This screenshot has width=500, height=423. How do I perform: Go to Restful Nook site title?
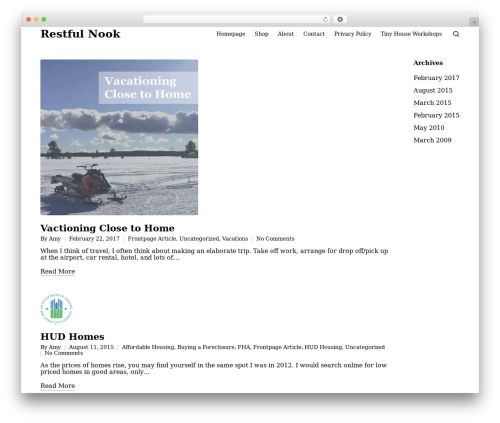click(x=80, y=34)
